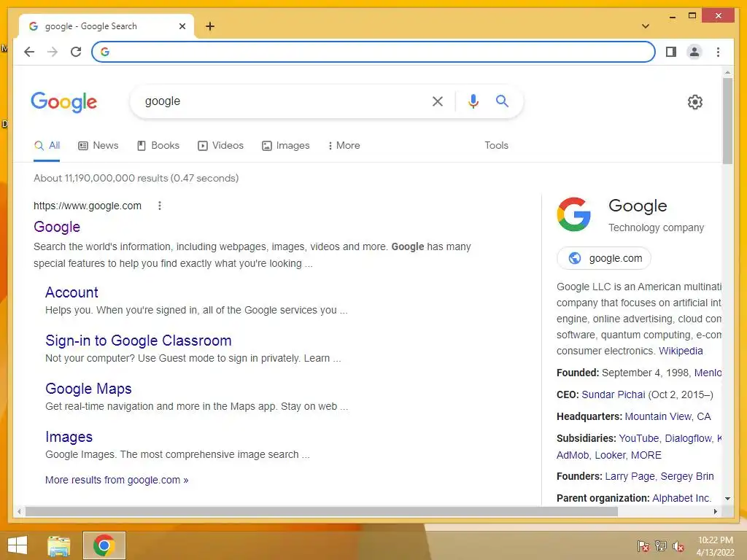747x560 pixels.
Task: Open the Mountain View, CA link
Action: (667, 416)
